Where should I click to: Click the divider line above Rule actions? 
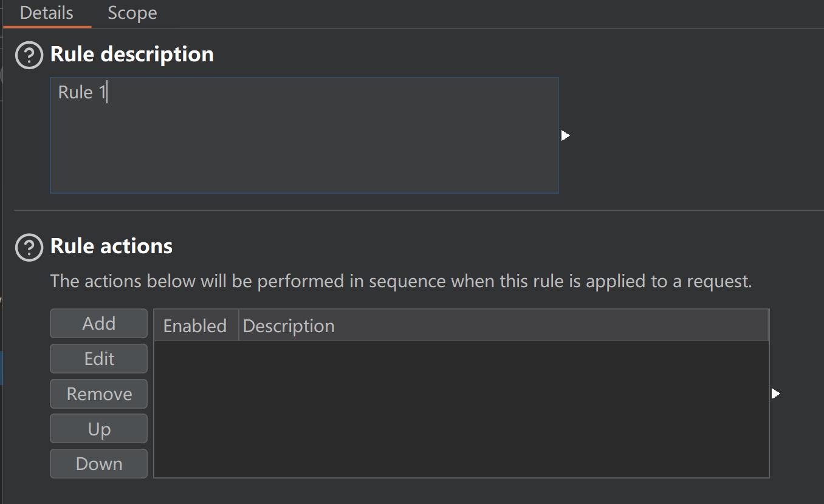pyautogui.click(x=418, y=211)
